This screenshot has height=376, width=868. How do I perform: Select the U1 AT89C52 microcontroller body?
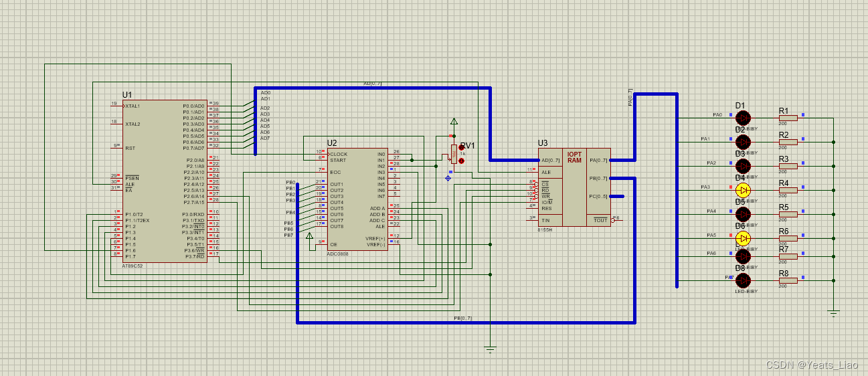coord(165,181)
